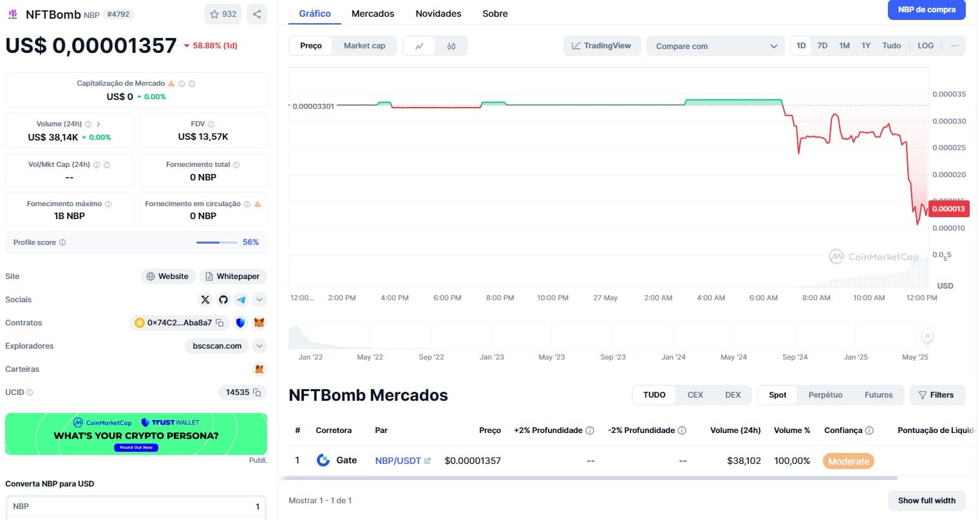Screen dimensions: 980x520
Task: Open the markets Filters button
Action: coord(937,395)
